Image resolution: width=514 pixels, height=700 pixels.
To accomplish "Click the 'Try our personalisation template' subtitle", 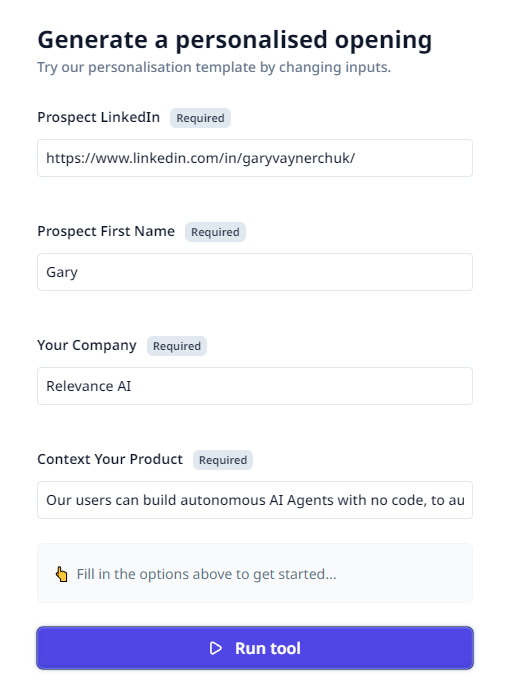I will [214, 67].
